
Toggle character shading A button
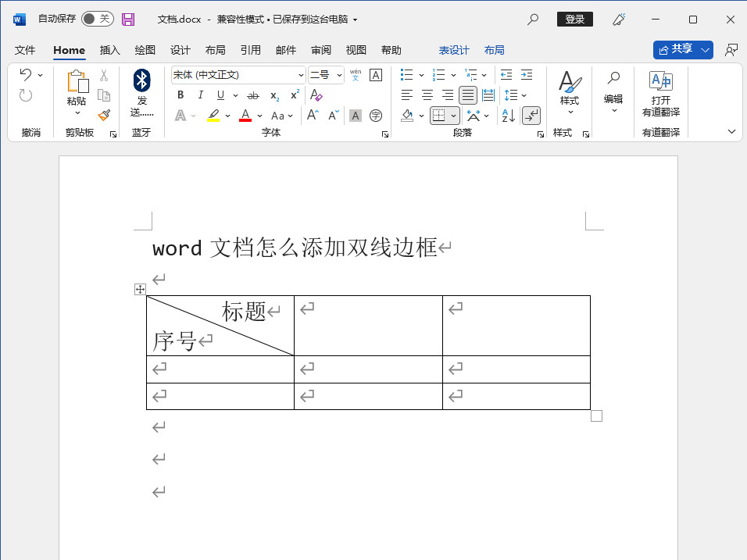(356, 116)
